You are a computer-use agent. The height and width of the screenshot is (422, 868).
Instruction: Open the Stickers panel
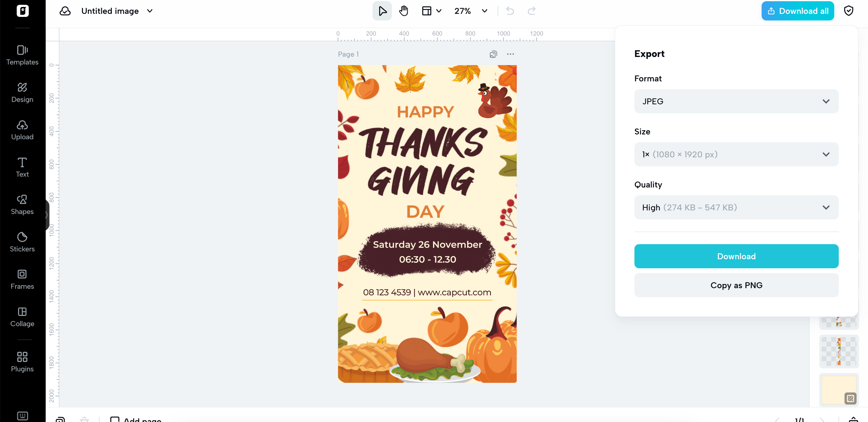coord(22,242)
